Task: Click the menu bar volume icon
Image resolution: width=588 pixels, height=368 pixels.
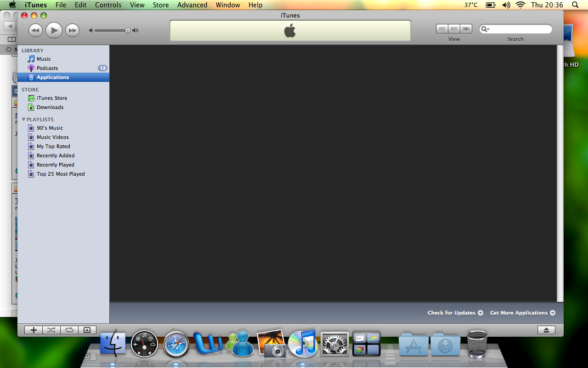Action: (x=506, y=5)
